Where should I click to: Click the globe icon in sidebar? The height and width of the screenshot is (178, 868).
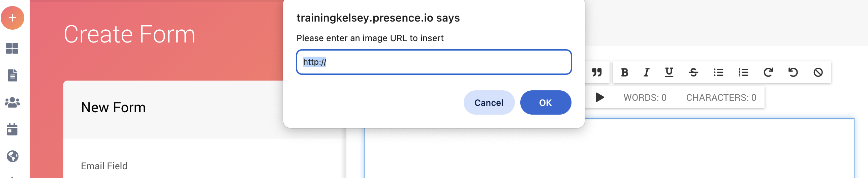click(12, 156)
